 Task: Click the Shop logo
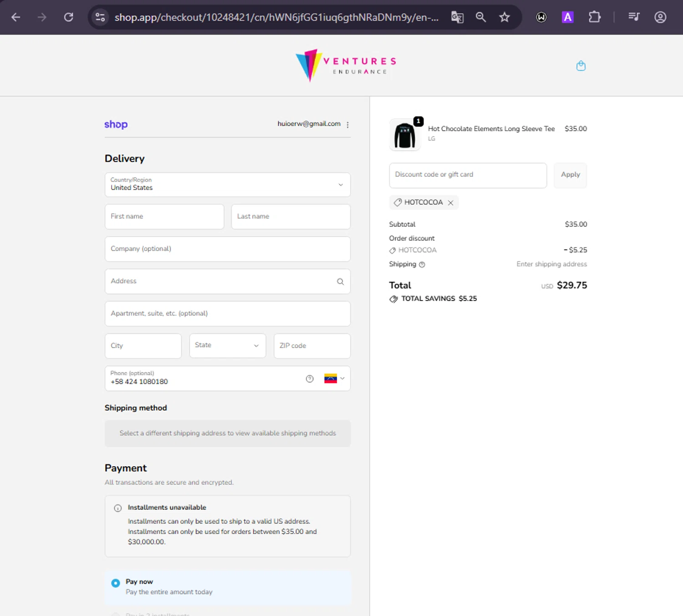tap(116, 124)
